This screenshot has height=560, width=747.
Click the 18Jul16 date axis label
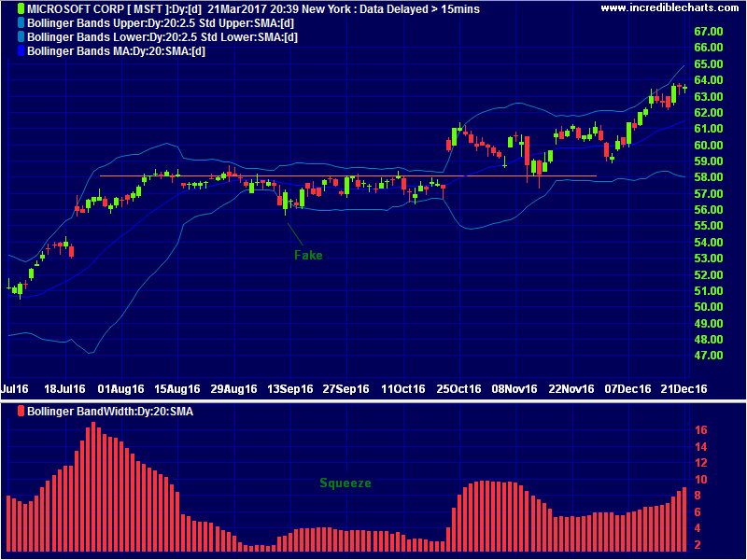click(64, 389)
